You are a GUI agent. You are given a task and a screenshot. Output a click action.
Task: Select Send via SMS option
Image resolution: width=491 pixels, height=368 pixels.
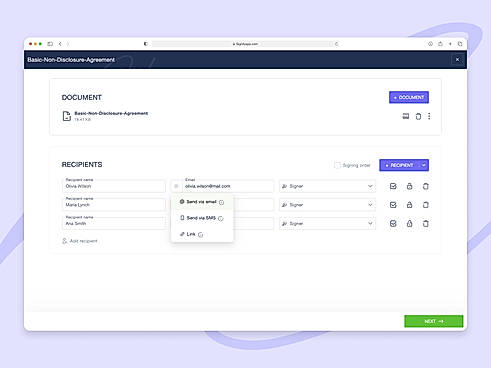[x=202, y=218]
